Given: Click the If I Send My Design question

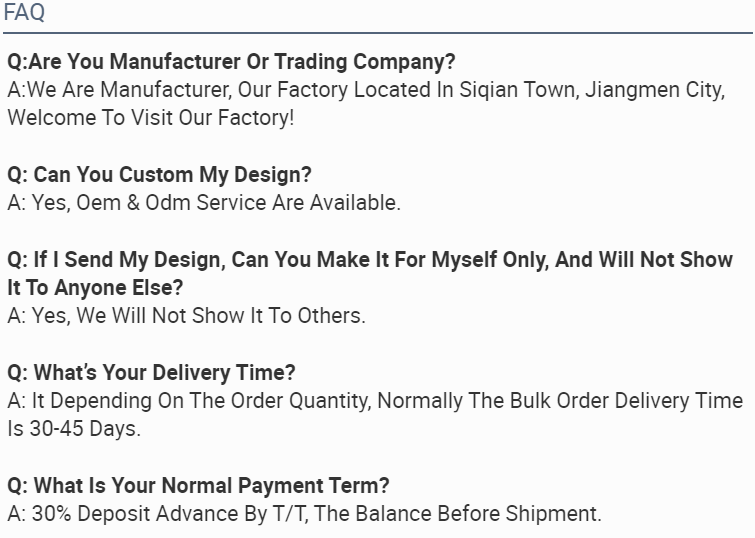Looking at the screenshot, I should 370,259.
